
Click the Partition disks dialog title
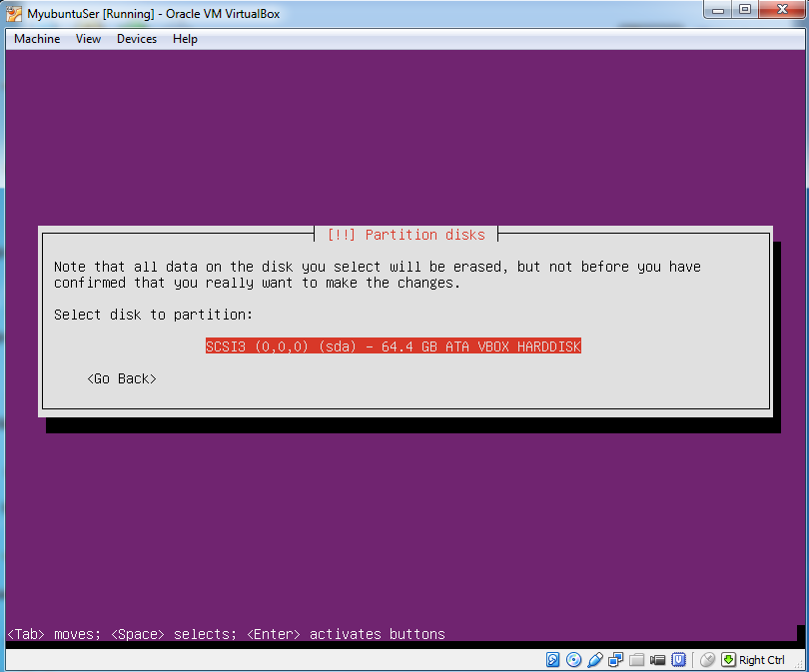click(x=406, y=235)
